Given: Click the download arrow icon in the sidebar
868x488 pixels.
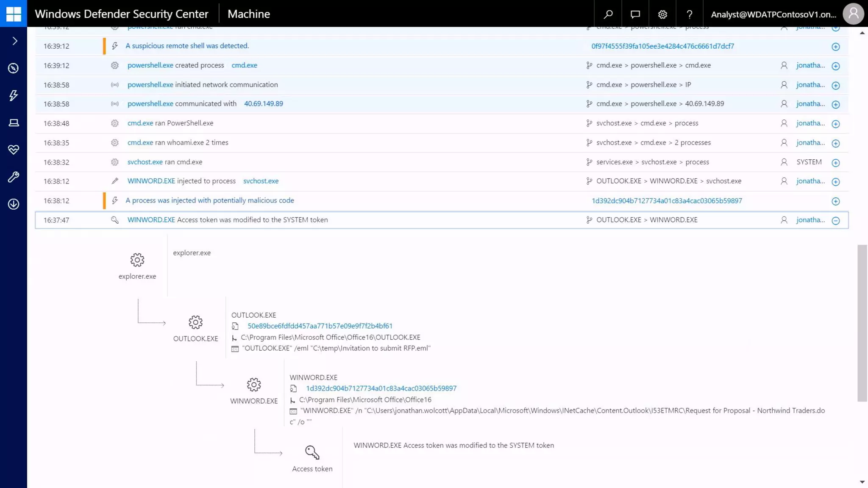Looking at the screenshot, I should click(x=14, y=204).
